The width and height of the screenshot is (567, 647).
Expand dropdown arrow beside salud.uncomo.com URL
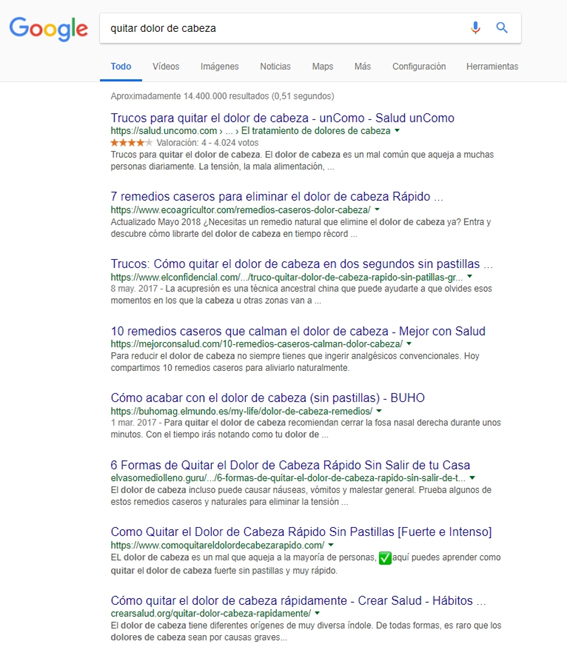click(397, 130)
